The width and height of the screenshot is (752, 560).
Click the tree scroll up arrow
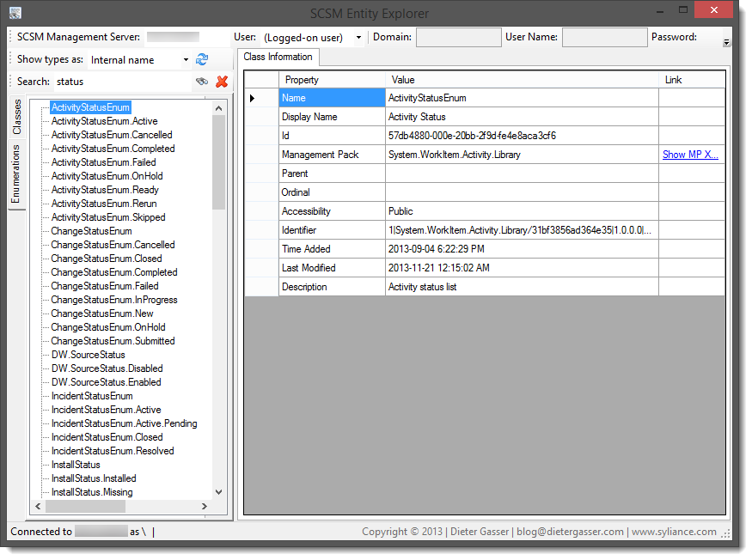[x=218, y=108]
